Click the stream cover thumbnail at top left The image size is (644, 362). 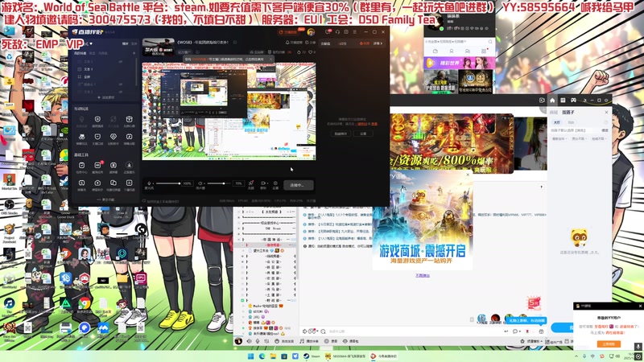coord(158,47)
